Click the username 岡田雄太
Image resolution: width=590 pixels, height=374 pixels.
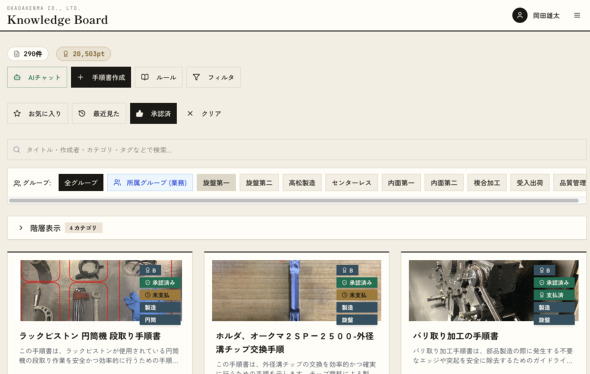[x=546, y=16]
